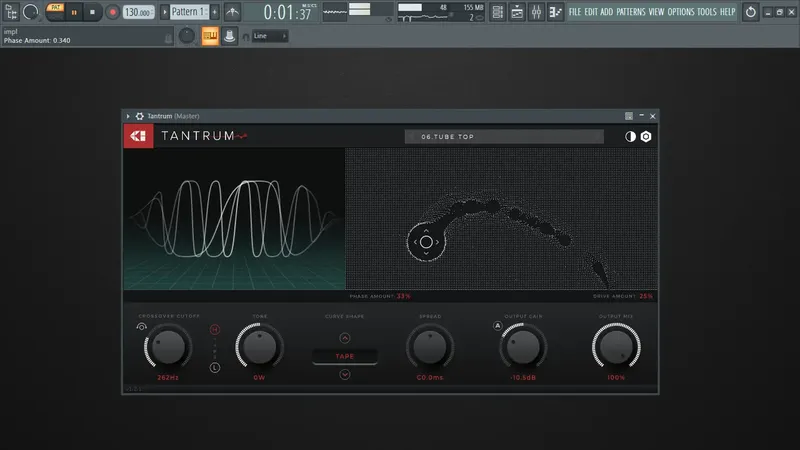Click the 262Hz cutoff value
Viewport: 800px width, 450px height.
[168, 378]
